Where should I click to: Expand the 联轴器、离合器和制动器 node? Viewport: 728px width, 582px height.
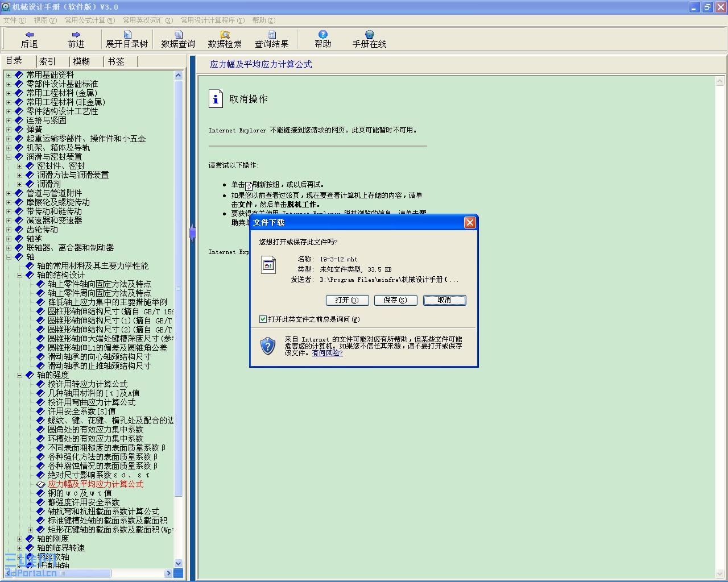pyautogui.click(x=9, y=248)
